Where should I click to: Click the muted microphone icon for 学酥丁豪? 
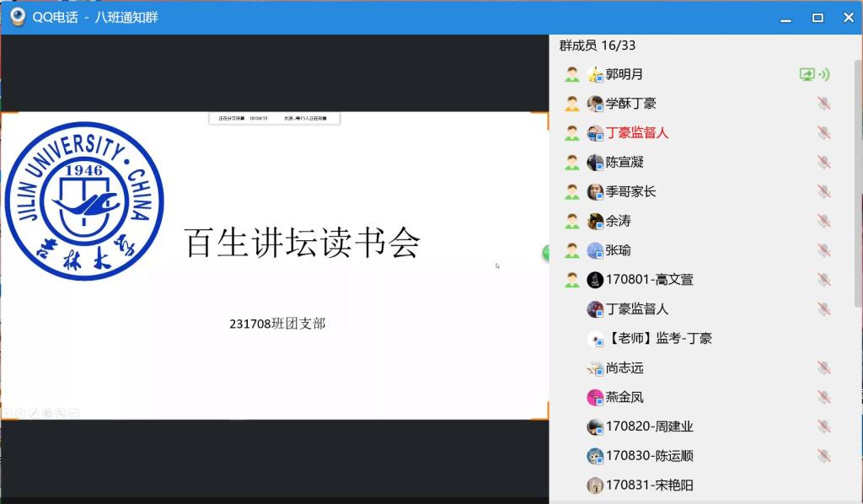(x=823, y=104)
